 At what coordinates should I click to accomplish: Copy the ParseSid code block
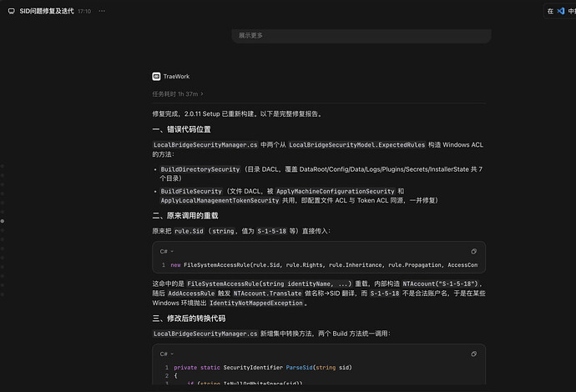(473, 354)
